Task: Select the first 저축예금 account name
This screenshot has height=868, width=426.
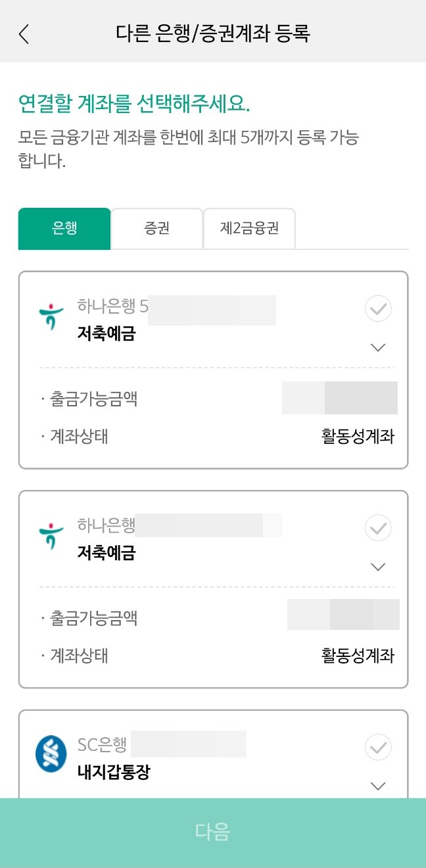Action: 106,334
